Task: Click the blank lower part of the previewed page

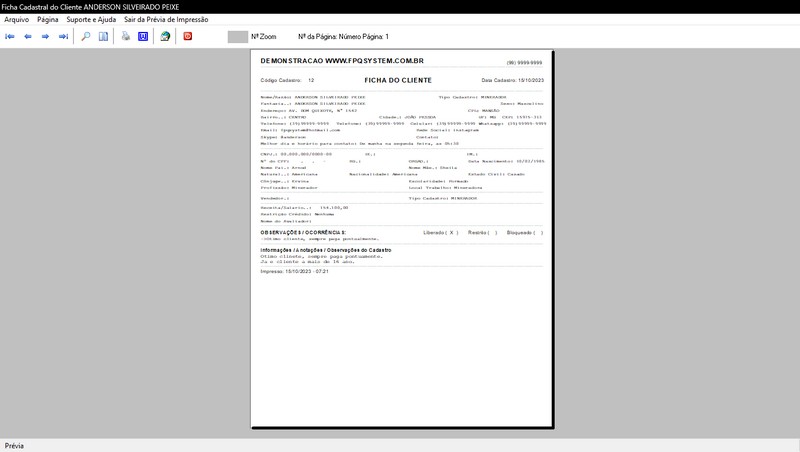Action: click(x=402, y=352)
